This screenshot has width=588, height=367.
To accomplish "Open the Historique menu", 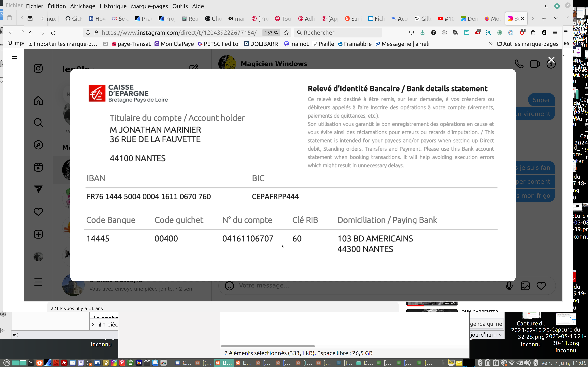I will tap(113, 6).
